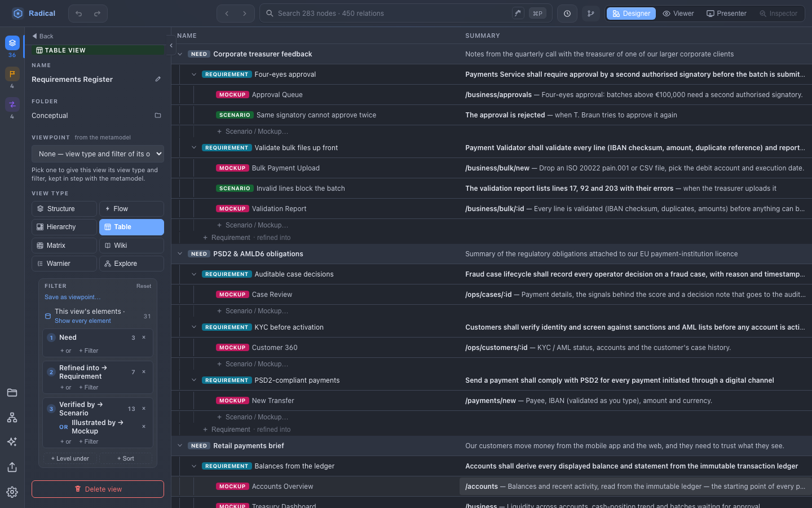Select the Structure view type
Viewport: 812px width, 508px height.
[64, 209]
